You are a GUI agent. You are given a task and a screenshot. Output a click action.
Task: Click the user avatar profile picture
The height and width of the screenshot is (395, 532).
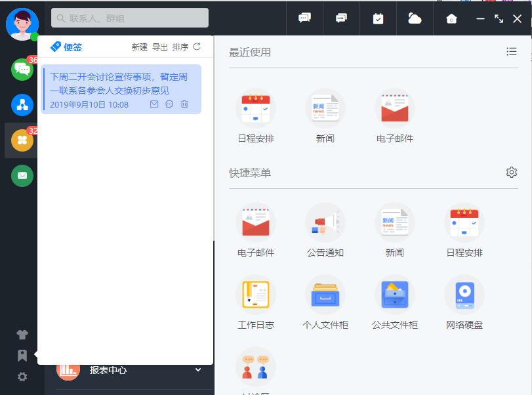click(22, 24)
